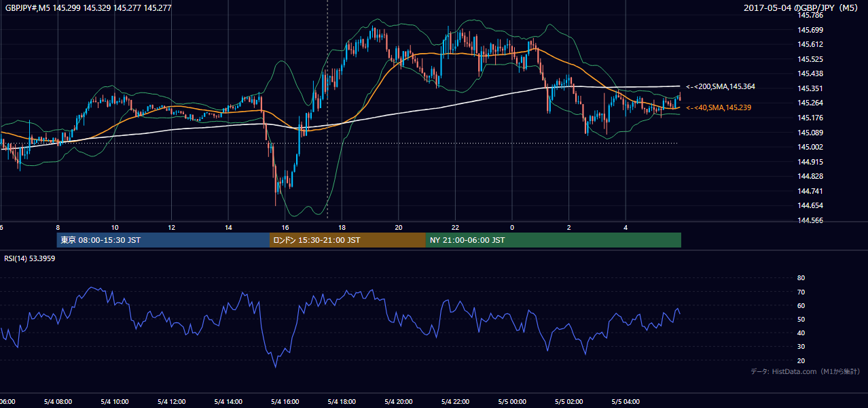Click price axis label 145.525

[810, 59]
